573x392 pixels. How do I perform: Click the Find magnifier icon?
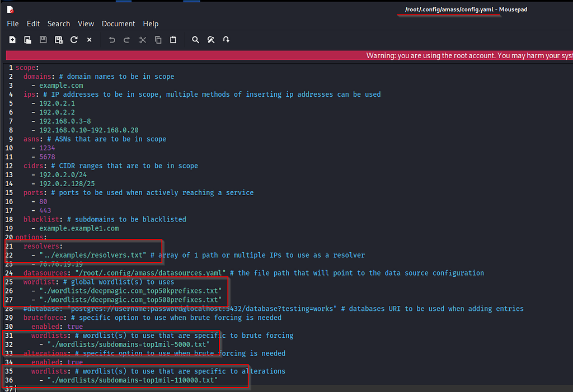195,40
